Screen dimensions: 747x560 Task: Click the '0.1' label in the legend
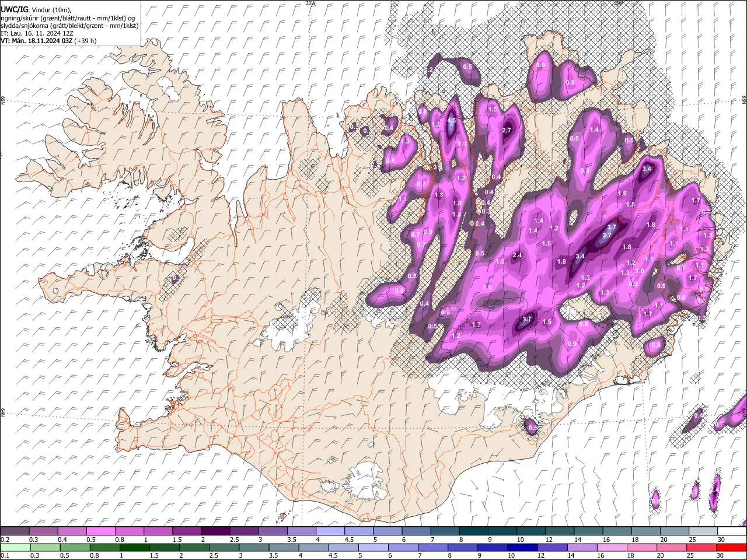[x=5, y=555]
